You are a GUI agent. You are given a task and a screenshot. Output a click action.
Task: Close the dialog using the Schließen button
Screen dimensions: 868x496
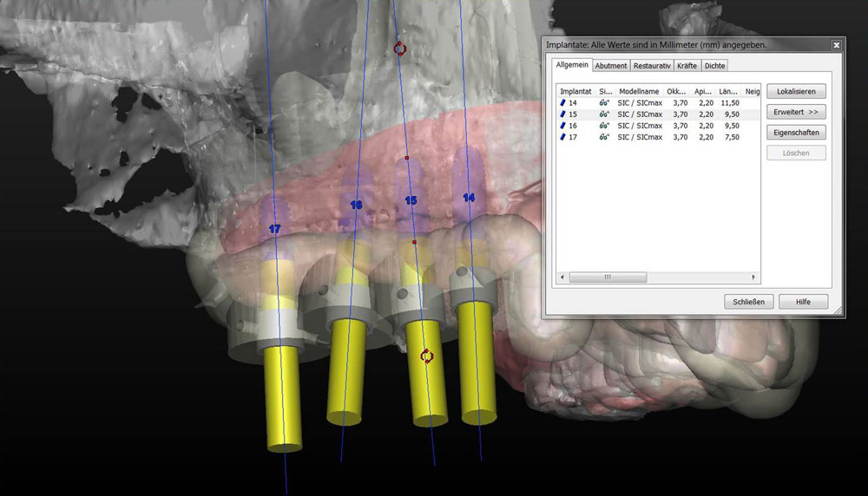pos(748,302)
